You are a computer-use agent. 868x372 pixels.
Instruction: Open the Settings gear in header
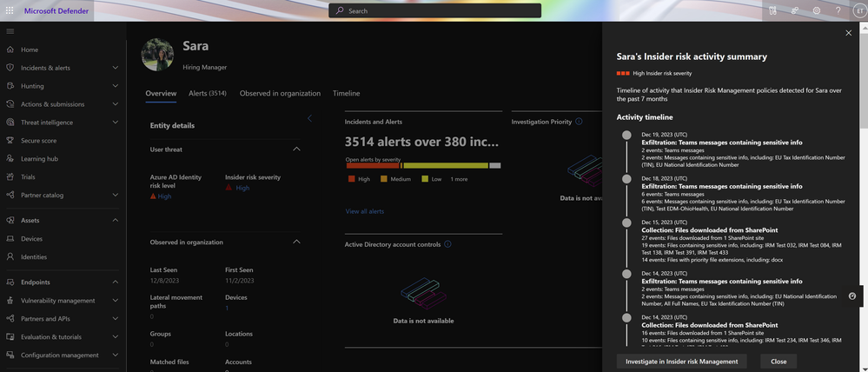pyautogui.click(x=817, y=10)
